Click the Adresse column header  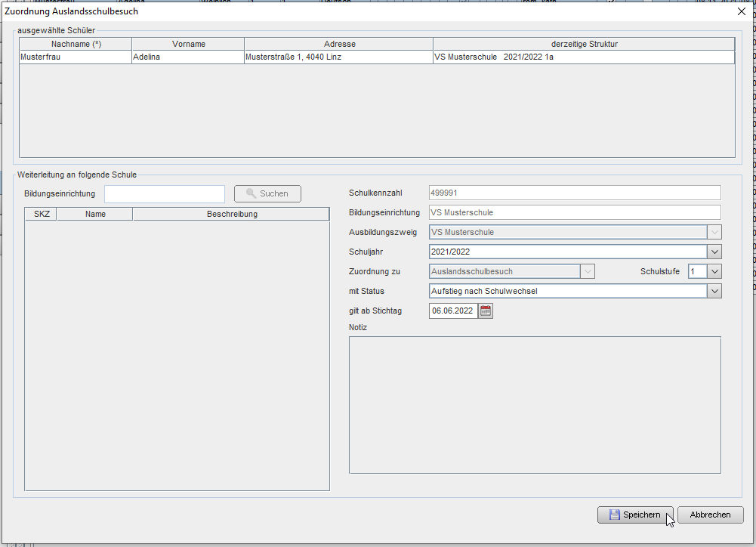(339, 44)
